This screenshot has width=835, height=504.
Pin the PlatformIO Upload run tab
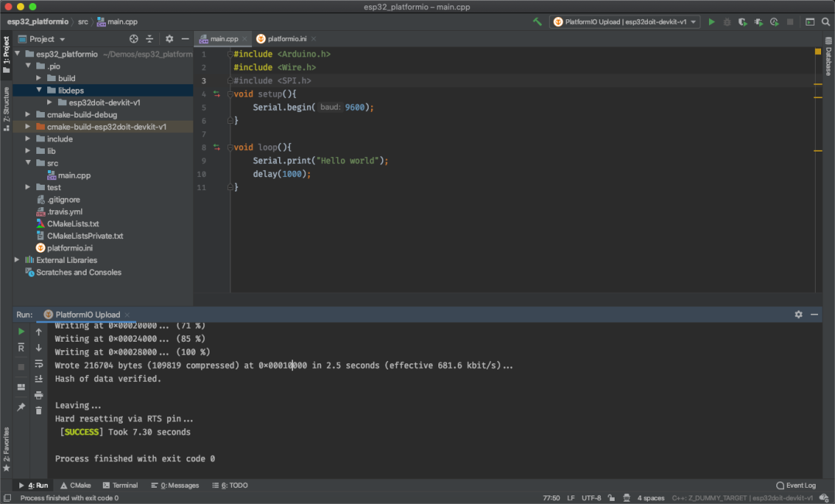coord(21,407)
